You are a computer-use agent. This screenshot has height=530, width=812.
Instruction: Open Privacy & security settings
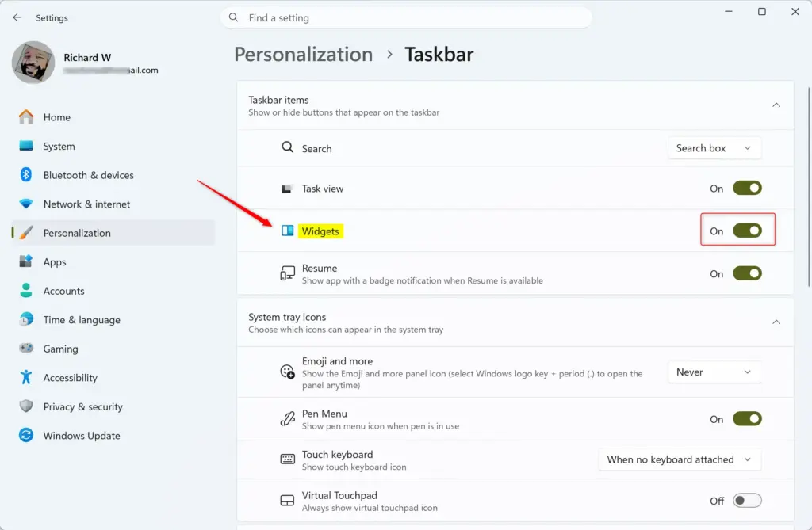(x=113, y=407)
